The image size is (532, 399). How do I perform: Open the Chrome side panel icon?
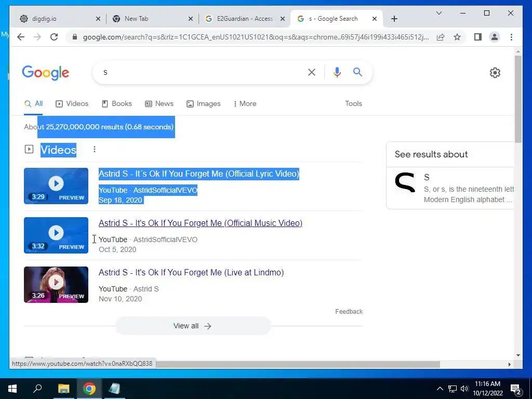point(478,37)
